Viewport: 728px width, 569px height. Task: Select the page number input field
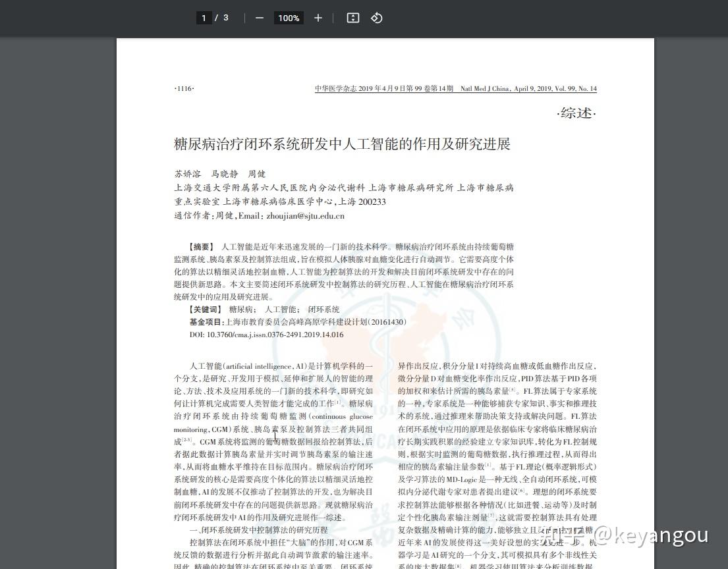(x=204, y=18)
